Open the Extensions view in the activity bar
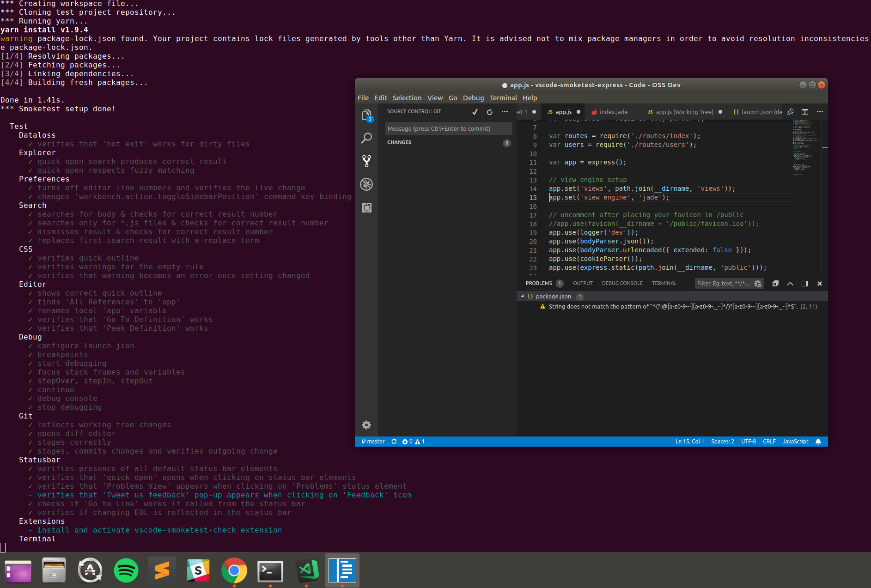This screenshot has width=871, height=588. point(366,208)
